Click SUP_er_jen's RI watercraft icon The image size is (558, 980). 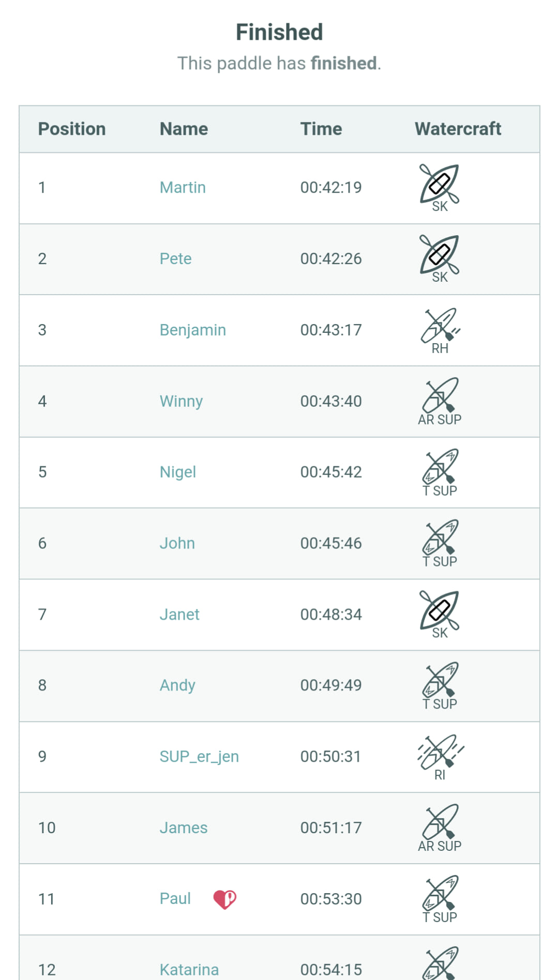tap(440, 757)
